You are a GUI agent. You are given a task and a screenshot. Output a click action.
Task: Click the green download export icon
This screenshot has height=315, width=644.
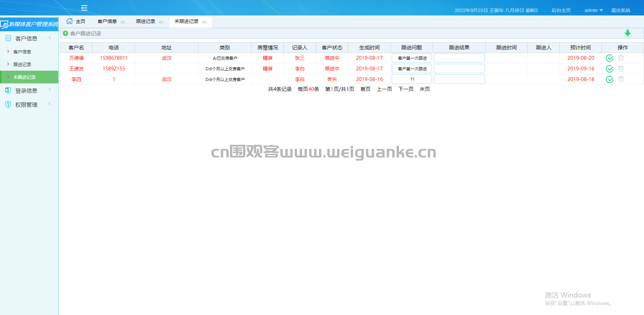coord(628,33)
